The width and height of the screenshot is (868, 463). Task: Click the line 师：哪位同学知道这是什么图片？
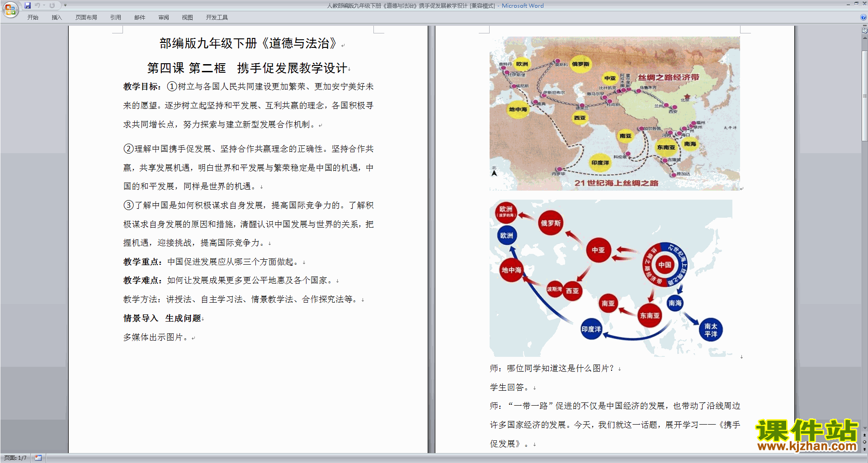click(x=553, y=368)
